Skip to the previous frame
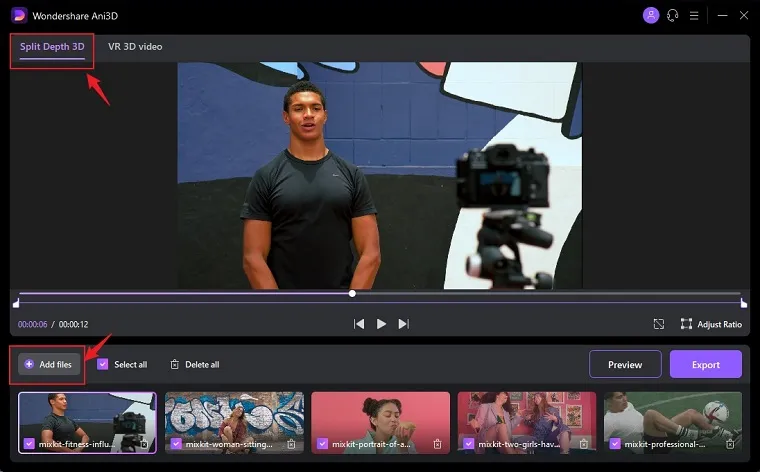760x472 pixels. (x=358, y=324)
